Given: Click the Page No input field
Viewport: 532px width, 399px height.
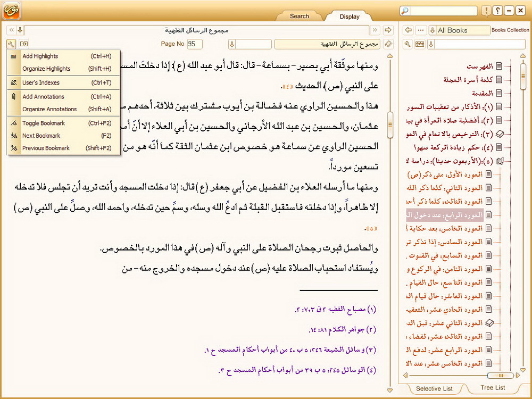Looking at the screenshot, I should (x=194, y=44).
